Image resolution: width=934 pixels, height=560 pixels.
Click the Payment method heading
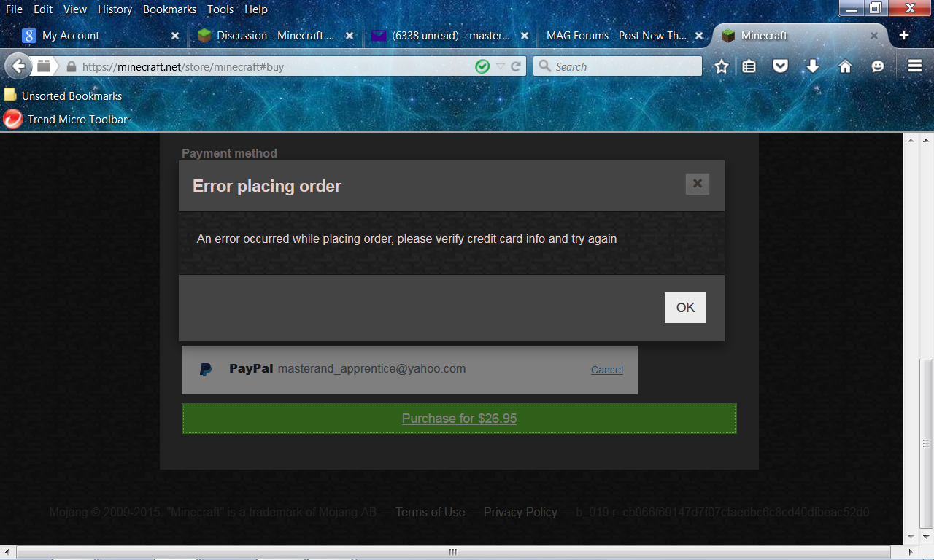[229, 153]
